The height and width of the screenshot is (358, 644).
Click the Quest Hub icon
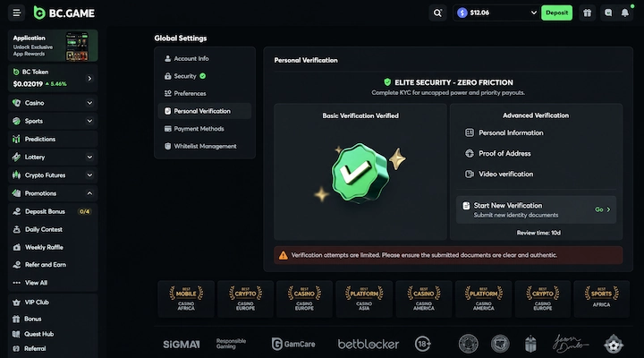(x=16, y=334)
